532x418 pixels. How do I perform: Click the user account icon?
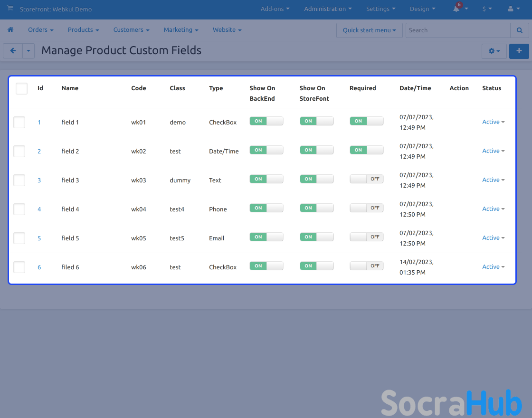[511, 9]
